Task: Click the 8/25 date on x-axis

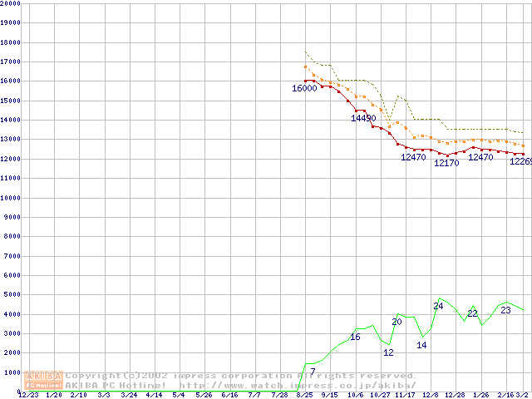Action: point(304,395)
